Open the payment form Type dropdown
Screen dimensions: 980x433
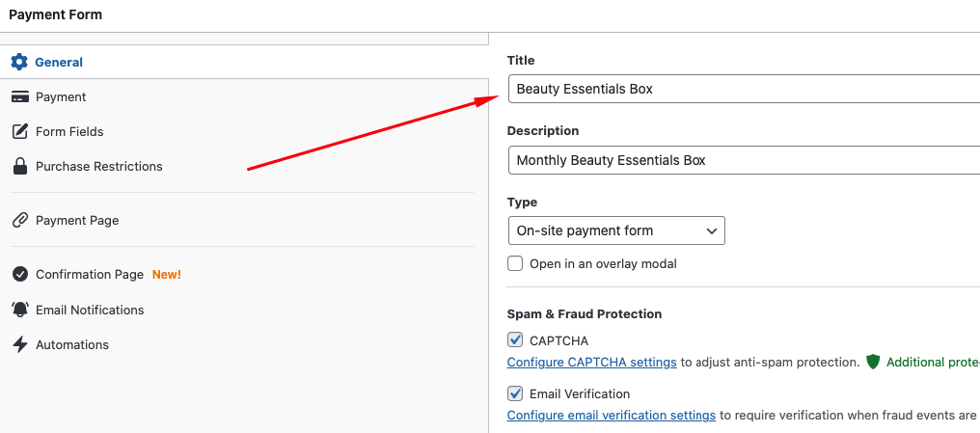point(615,230)
